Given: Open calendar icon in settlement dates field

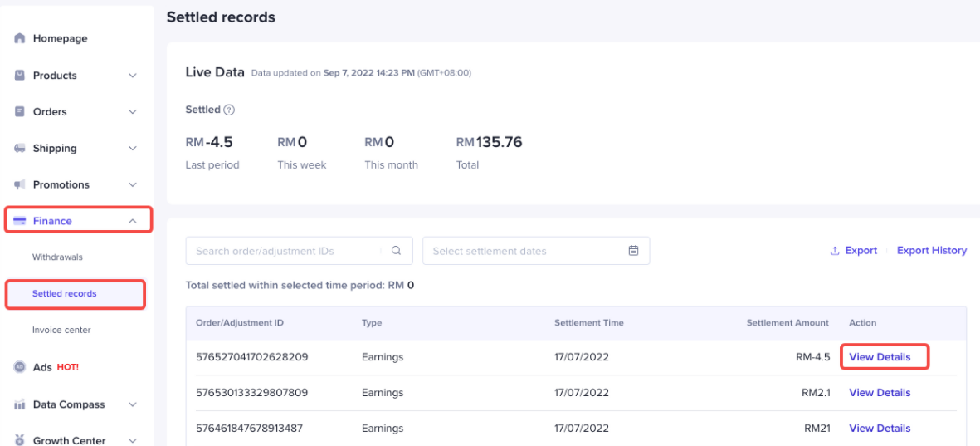Looking at the screenshot, I should click(x=633, y=251).
